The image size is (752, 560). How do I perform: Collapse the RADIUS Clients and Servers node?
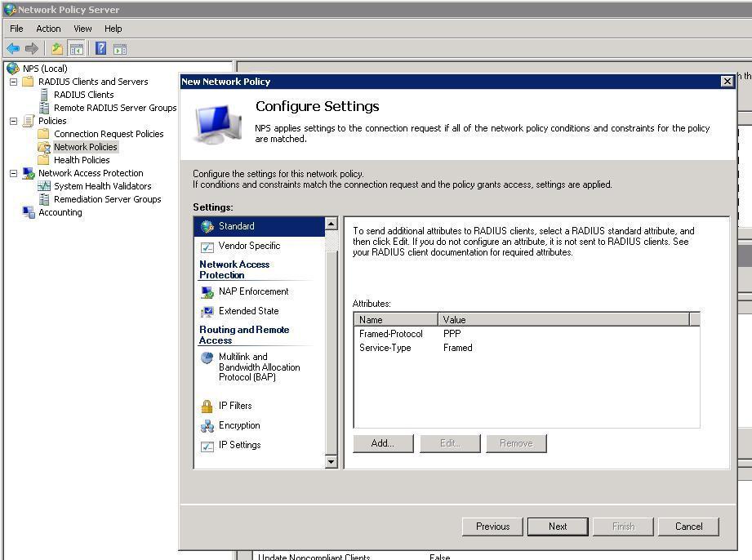(13, 82)
